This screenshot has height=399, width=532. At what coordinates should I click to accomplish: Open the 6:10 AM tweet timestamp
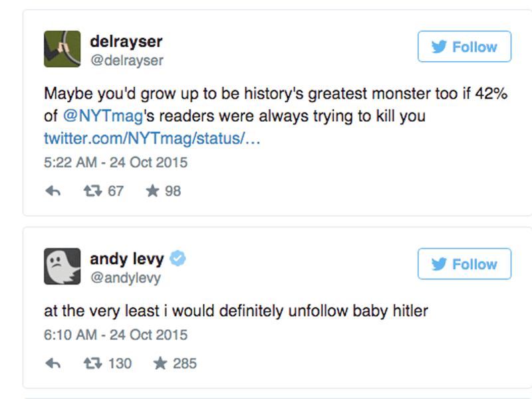click(116, 334)
